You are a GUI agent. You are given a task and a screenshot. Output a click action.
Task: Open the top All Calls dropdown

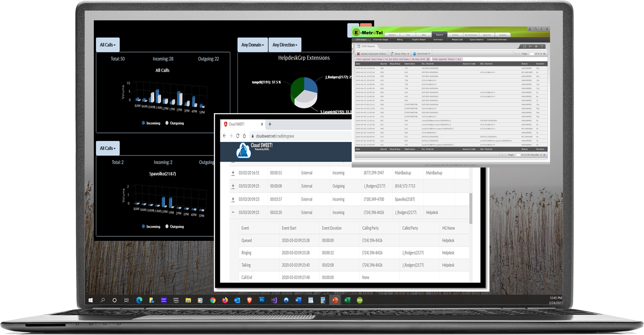(x=108, y=45)
